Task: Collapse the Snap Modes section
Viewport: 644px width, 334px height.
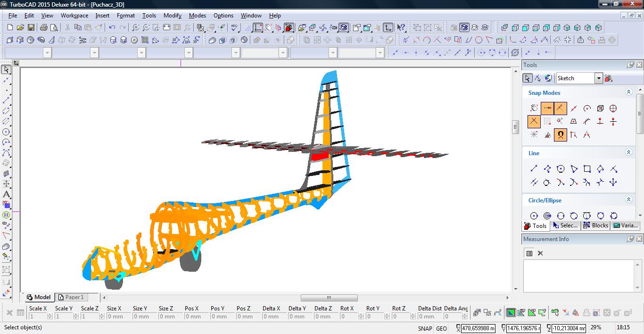Action: 628,92
